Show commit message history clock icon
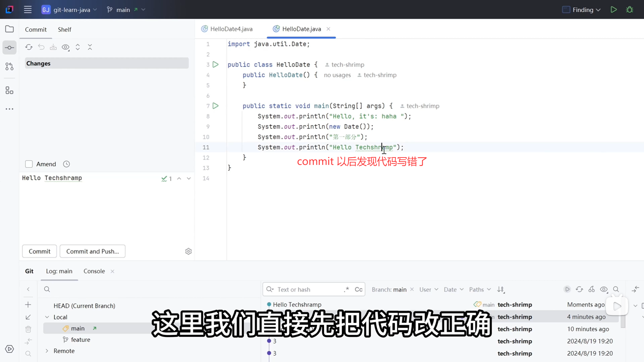The width and height of the screenshot is (644, 362). pyautogui.click(x=66, y=164)
